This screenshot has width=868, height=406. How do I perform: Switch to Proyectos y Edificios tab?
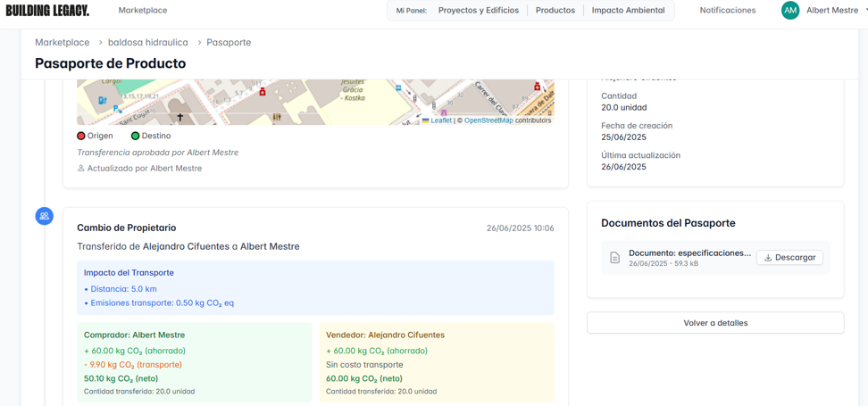(x=478, y=11)
